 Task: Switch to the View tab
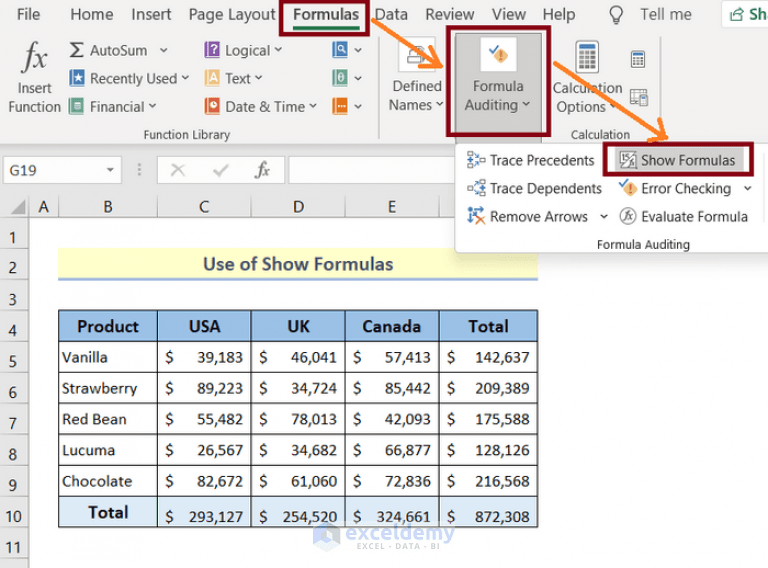pos(509,14)
